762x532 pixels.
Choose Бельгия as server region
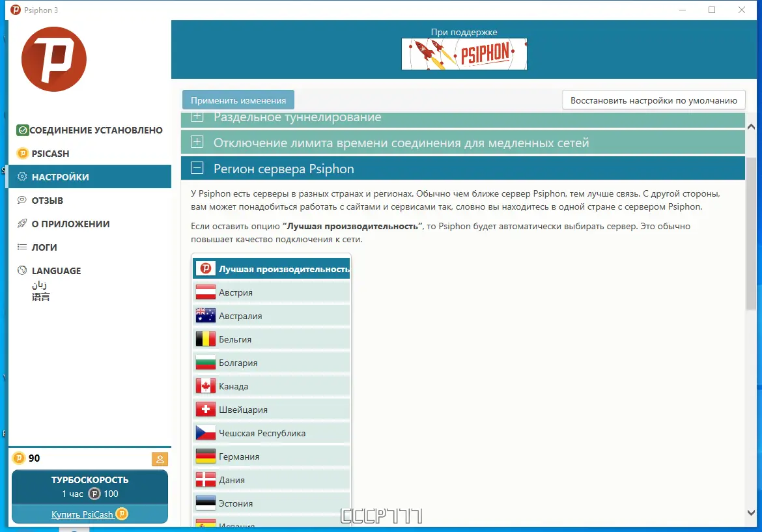(x=272, y=339)
